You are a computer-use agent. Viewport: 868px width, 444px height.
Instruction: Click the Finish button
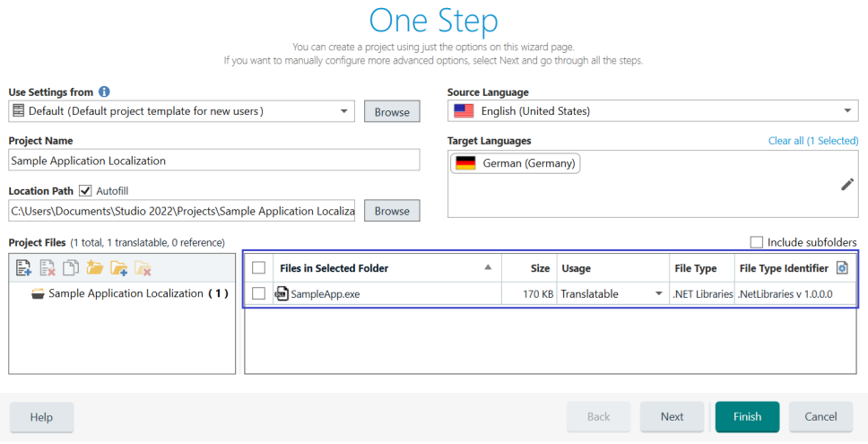click(x=747, y=417)
